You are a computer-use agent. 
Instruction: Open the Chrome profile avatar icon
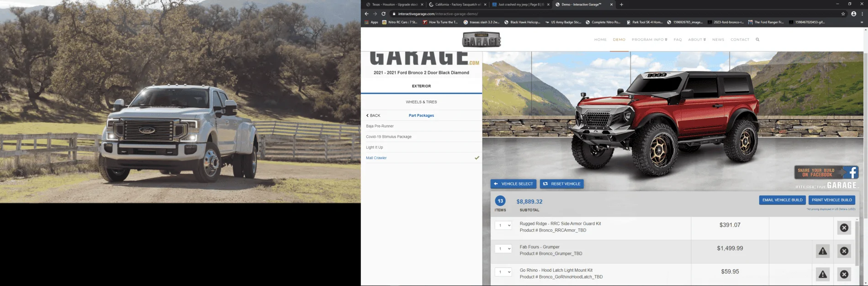(x=853, y=14)
